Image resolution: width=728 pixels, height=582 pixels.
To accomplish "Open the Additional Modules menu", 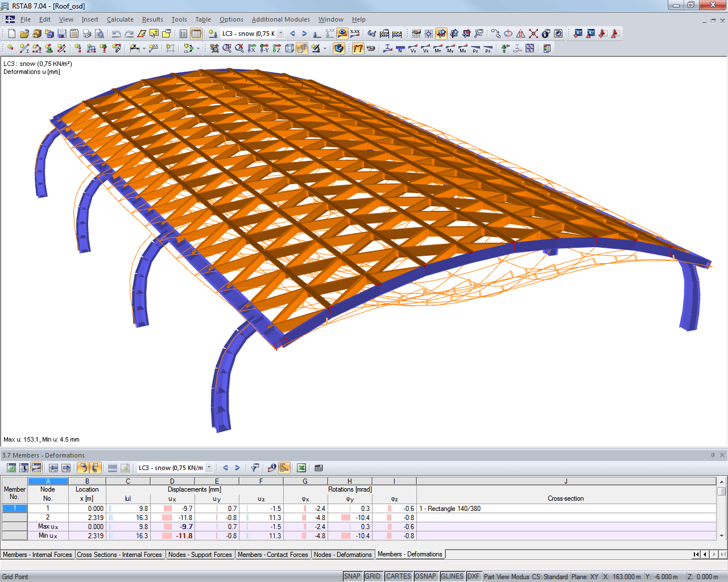I will point(281,19).
